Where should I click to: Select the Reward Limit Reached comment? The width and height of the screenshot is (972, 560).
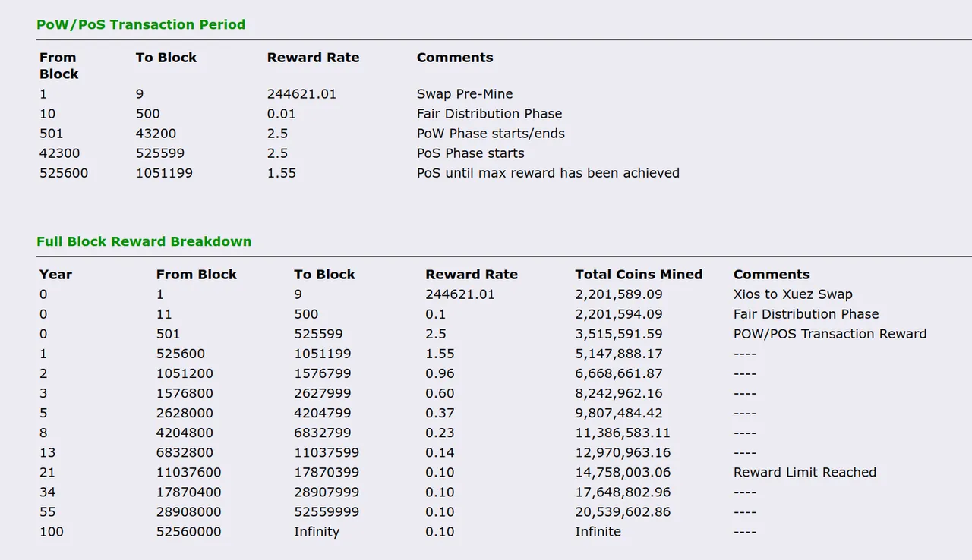[805, 472]
